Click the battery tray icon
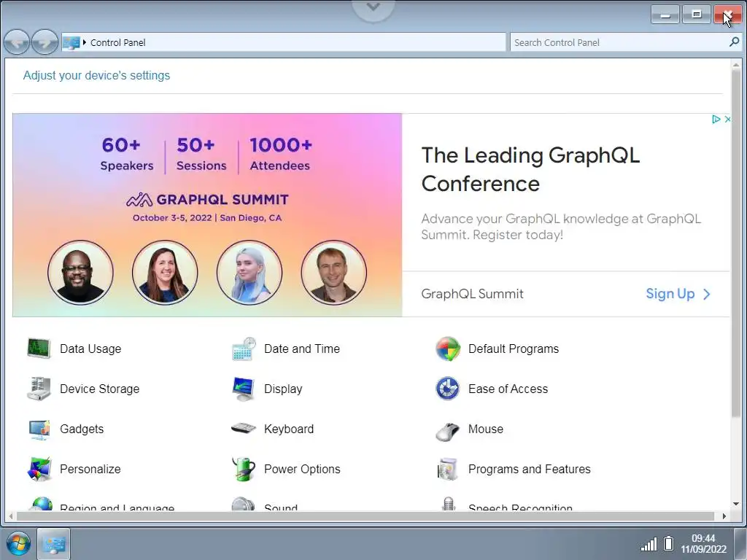Viewport: 747px width, 560px height. pyautogui.click(x=668, y=543)
